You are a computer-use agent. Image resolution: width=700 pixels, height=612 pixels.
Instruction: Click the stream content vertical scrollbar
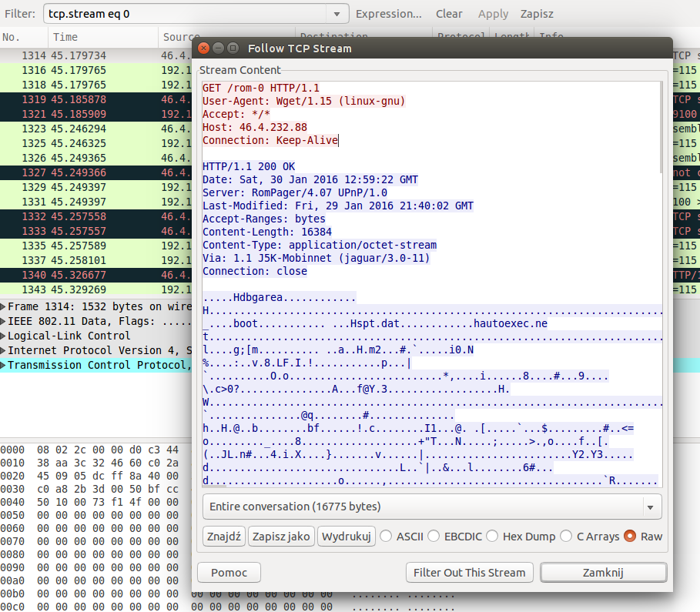click(660, 127)
